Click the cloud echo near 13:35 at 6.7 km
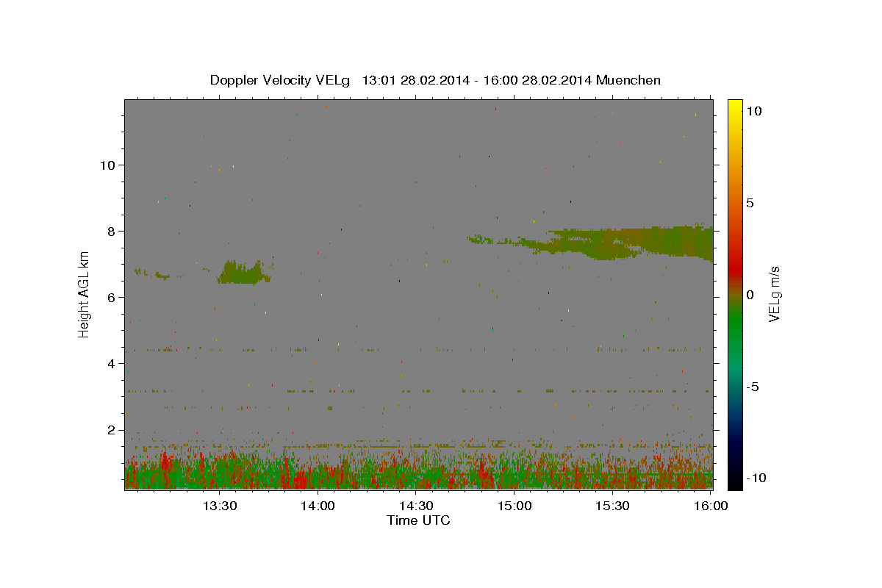Screen dimensions: 882x588 [245, 273]
